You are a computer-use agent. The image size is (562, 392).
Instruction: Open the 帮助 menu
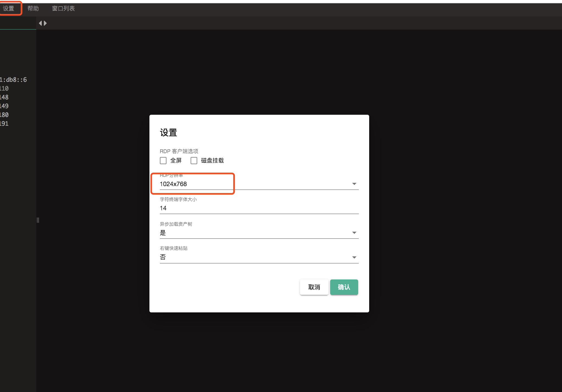pyautogui.click(x=33, y=8)
